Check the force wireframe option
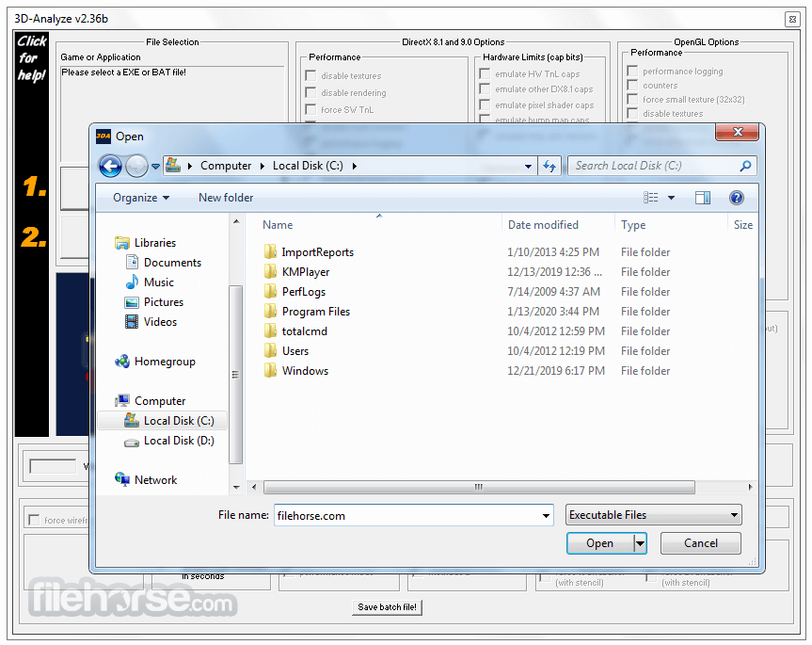 (34, 520)
